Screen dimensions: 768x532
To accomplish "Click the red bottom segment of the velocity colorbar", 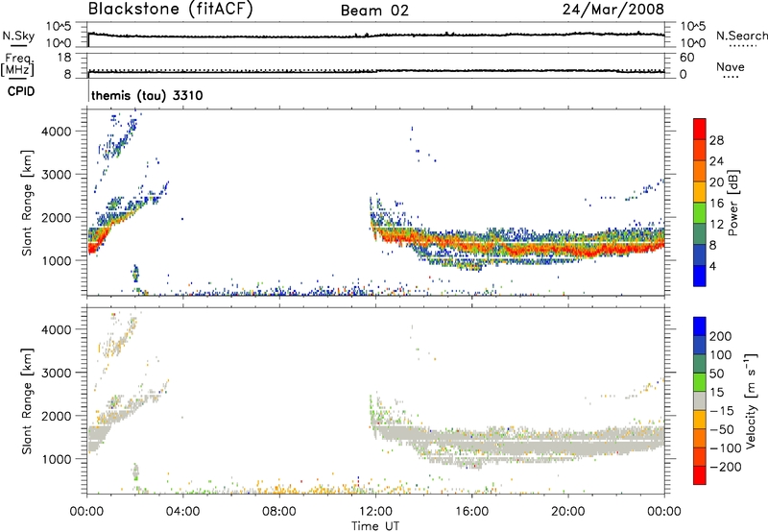I will click(x=700, y=475).
